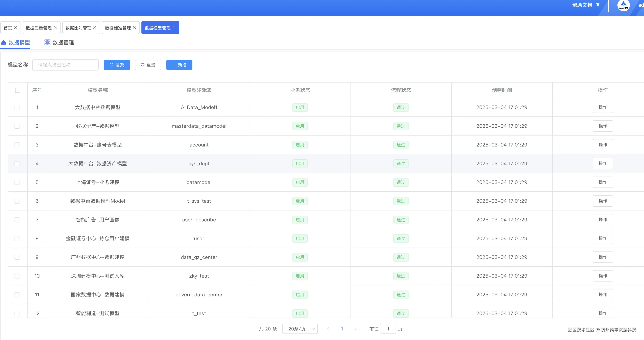Select checkbox for 上海证券-业务建模 row
This screenshot has height=340, width=644.
[x=17, y=182]
